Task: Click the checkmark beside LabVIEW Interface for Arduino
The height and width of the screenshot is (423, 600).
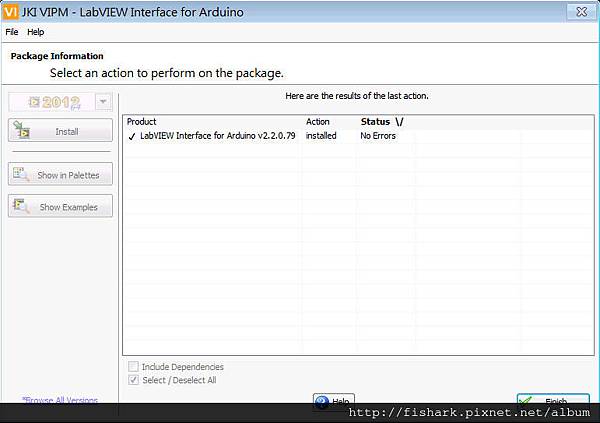Action: tap(132, 137)
